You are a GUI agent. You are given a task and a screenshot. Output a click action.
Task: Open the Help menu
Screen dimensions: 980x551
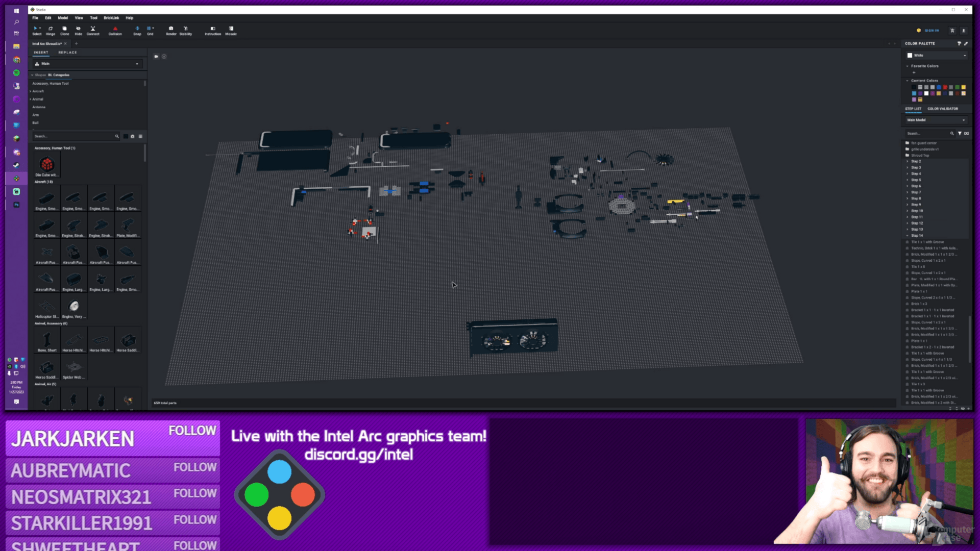click(130, 18)
